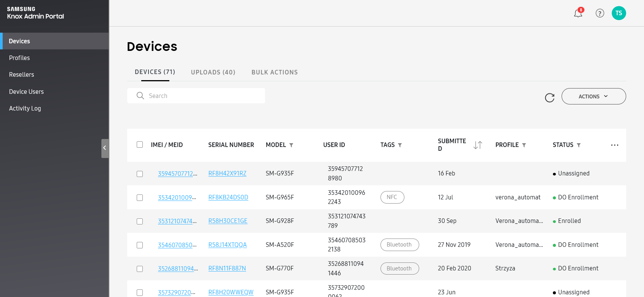Open serial number RF8H42X91RZ

coord(227,173)
